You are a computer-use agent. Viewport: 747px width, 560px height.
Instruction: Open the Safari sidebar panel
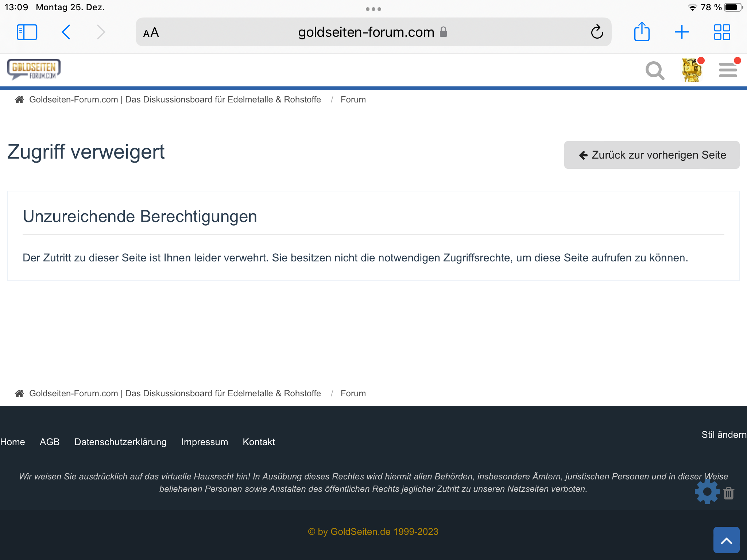[27, 32]
